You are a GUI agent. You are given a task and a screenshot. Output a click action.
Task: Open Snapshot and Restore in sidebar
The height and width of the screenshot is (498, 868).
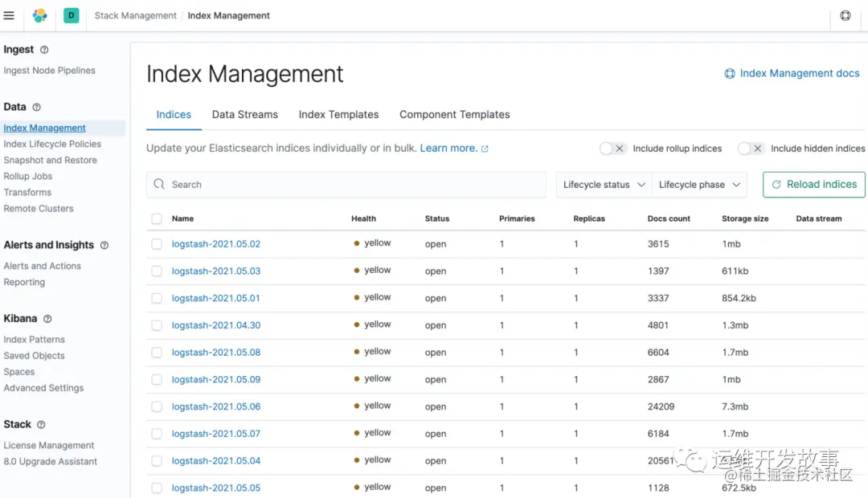(x=50, y=160)
